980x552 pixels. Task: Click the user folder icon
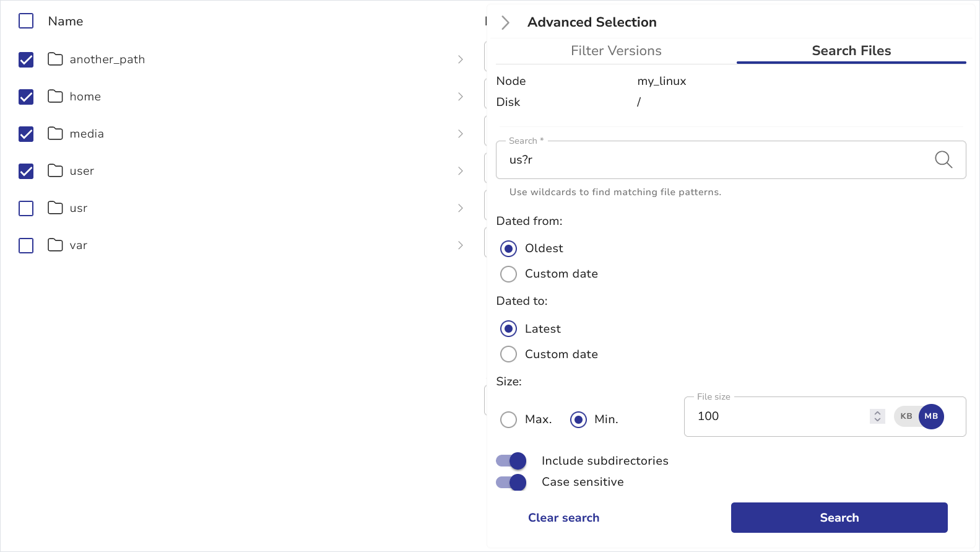pyautogui.click(x=55, y=171)
